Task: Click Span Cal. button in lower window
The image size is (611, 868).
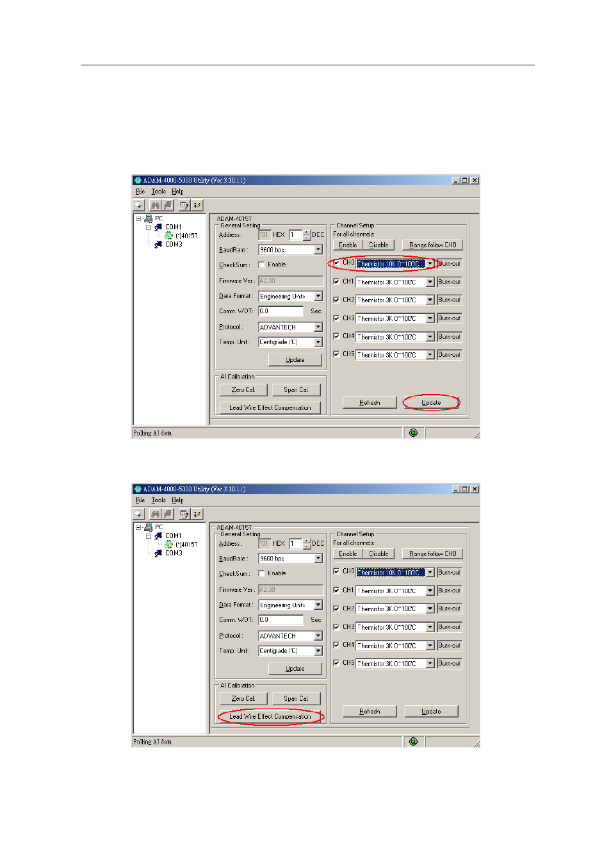Action: tap(296, 698)
